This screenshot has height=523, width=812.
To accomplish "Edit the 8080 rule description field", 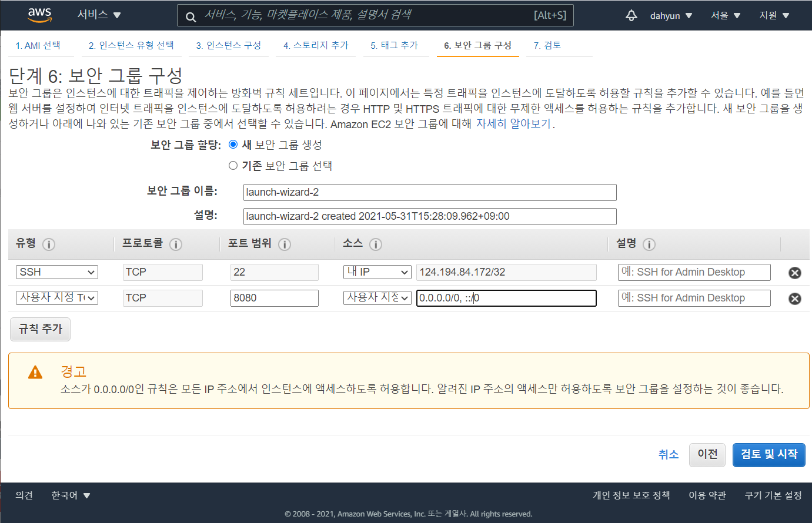I will point(694,298).
